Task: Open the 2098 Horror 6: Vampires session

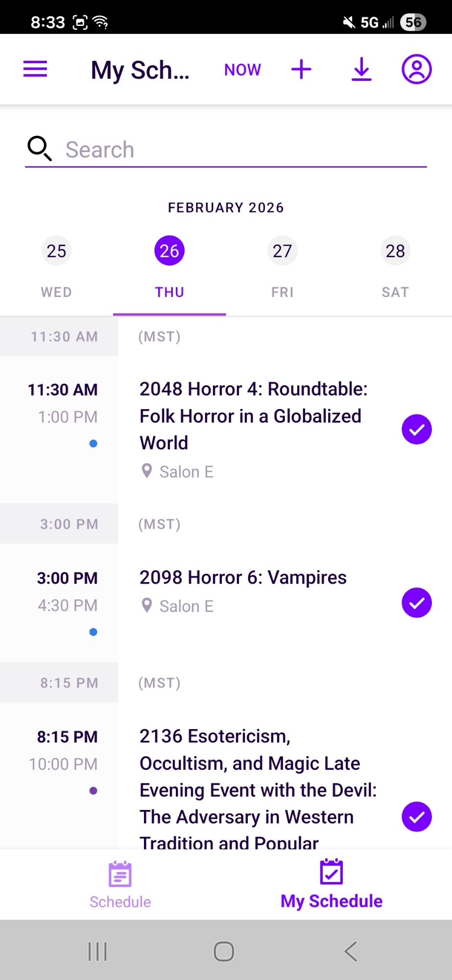Action: [x=243, y=578]
